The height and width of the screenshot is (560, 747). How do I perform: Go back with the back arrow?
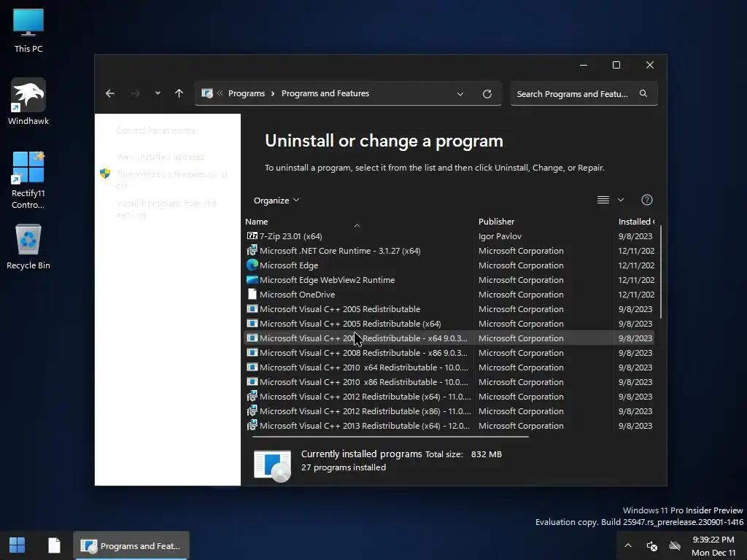tap(110, 93)
